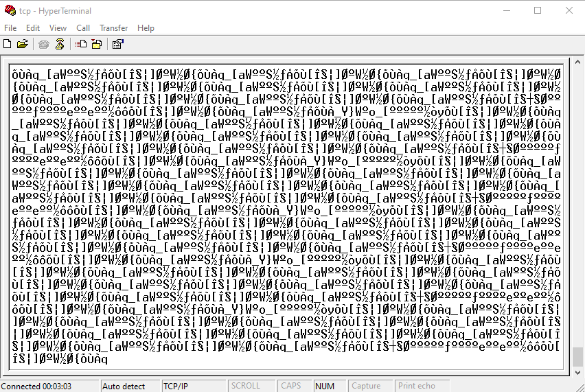The image size is (585, 392).
Task: Click inside the terminal output area
Action: (x=286, y=217)
